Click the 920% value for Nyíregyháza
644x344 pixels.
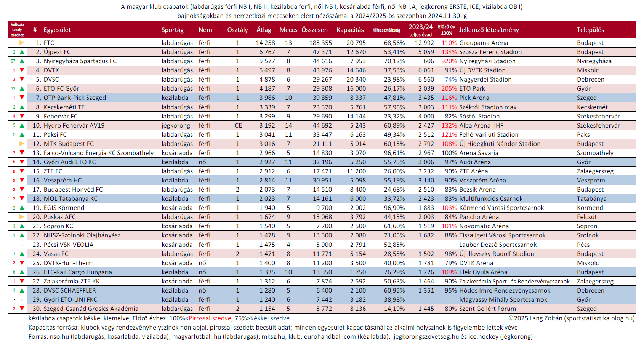coord(449,61)
